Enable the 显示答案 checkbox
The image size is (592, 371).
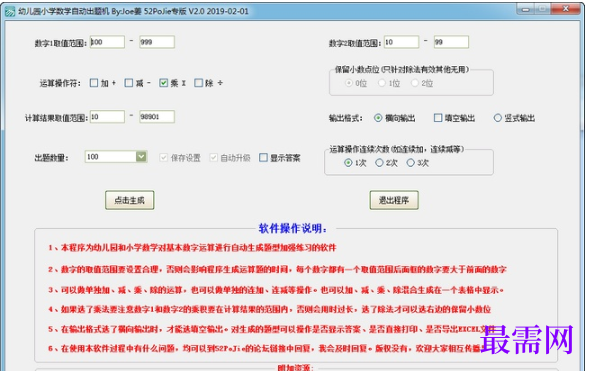264,157
